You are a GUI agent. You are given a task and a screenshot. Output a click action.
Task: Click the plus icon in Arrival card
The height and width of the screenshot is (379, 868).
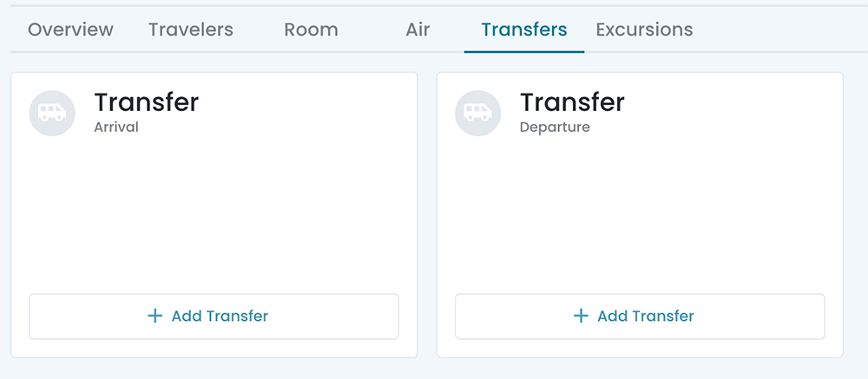tap(155, 316)
